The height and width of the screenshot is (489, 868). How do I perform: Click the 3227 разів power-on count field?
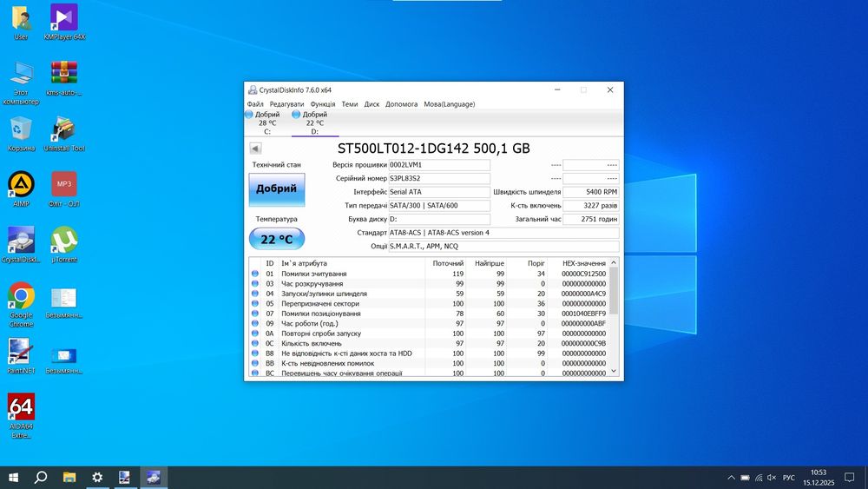[590, 206]
